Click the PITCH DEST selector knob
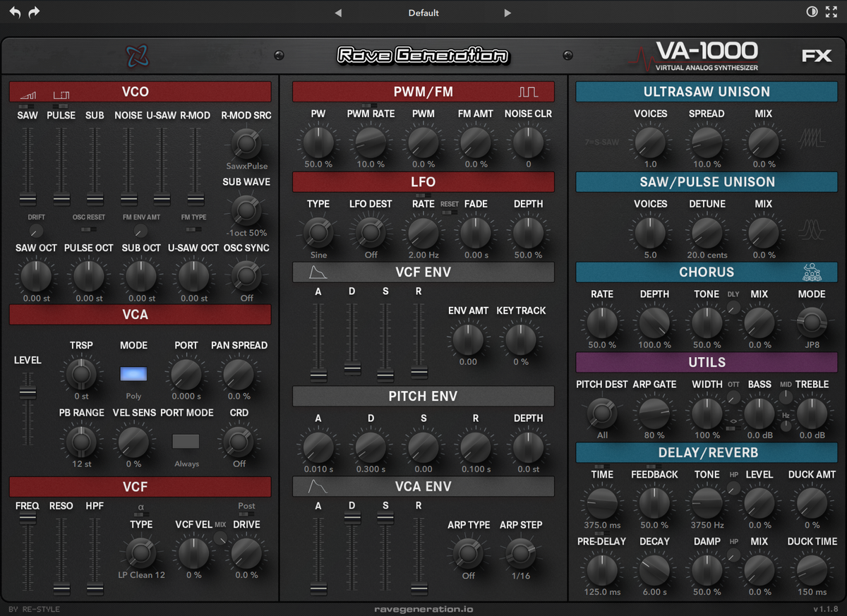The width and height of the screenshot is (847, 616). [x=601, y=412]
